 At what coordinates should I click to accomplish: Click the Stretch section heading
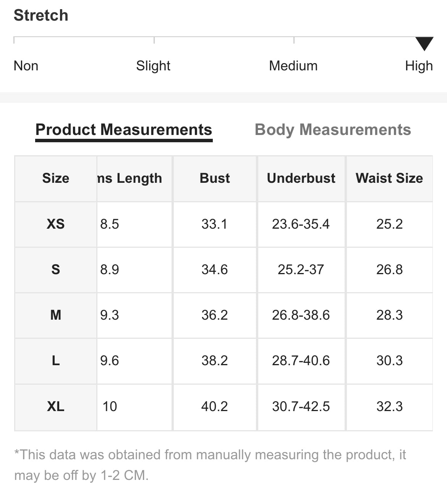[41, 15]
